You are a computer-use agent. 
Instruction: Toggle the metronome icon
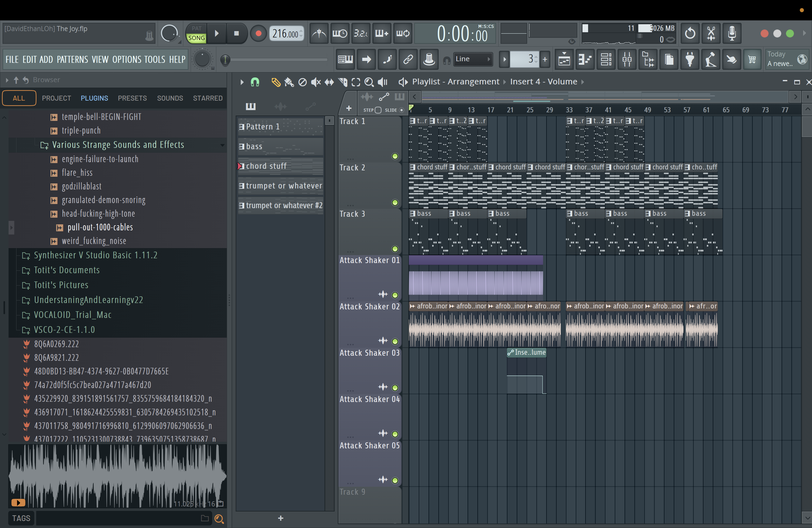319,33
